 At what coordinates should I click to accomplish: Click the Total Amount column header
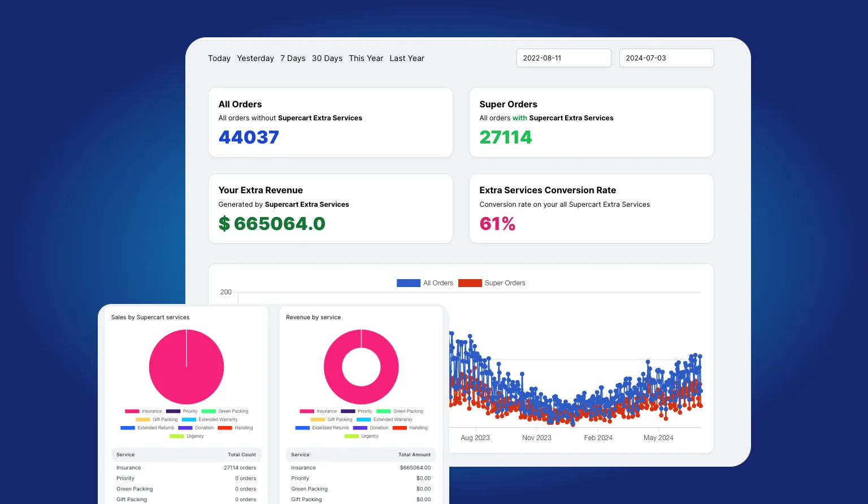[x=414, y=455]
